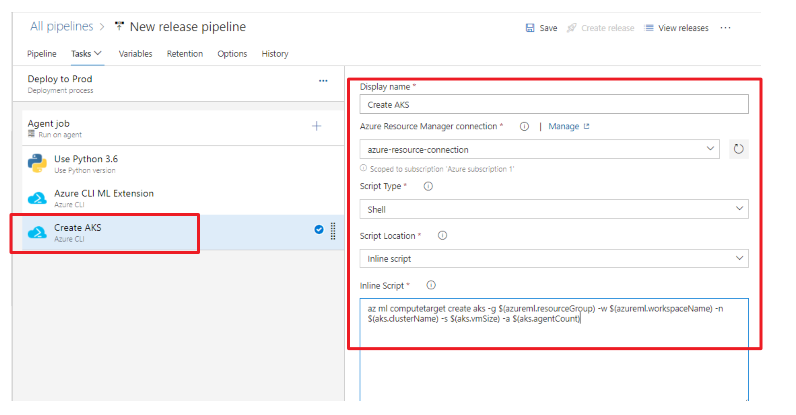The height and width of the screenshot is (415, 796).
Task: Edit the Display name field Create AKS
Action: pyautogui.click(x=554, y=105)
